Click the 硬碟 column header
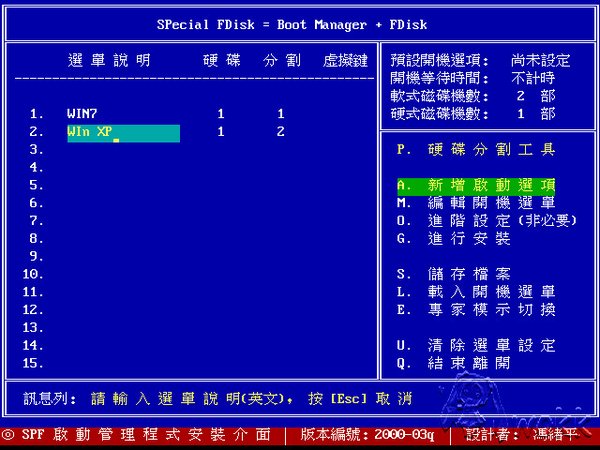 pos(222,60)
